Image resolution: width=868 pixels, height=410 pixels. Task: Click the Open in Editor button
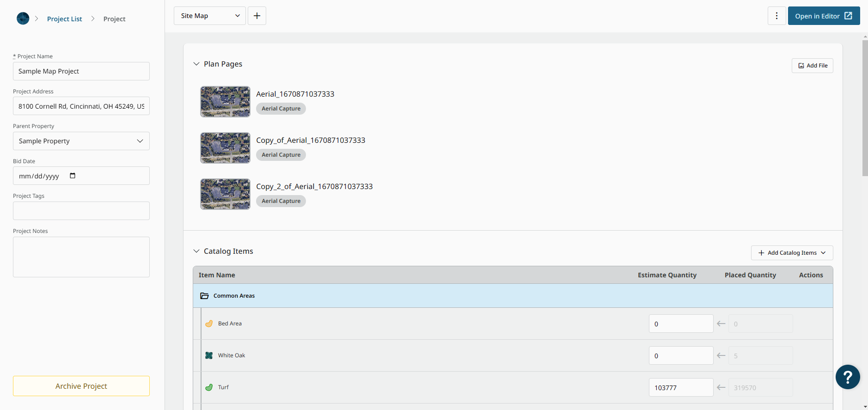point(824,16)
